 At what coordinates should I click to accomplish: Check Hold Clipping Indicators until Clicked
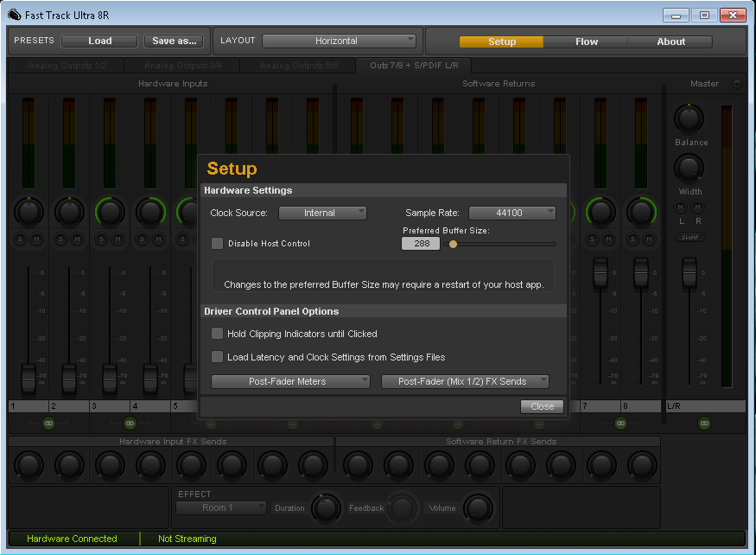click(x=218, y=334)
